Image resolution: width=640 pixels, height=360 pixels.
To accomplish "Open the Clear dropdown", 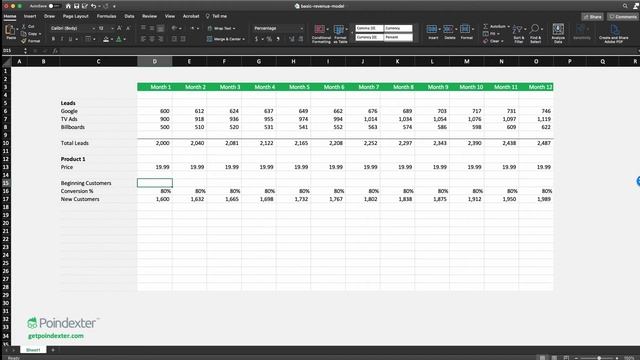I will pyautogui.click(x=502, y=41).
